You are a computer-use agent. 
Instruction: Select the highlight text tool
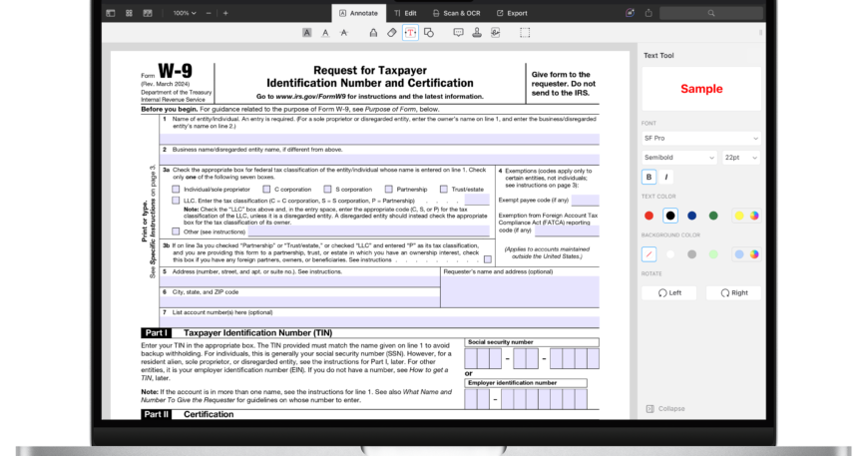(307, 33)
